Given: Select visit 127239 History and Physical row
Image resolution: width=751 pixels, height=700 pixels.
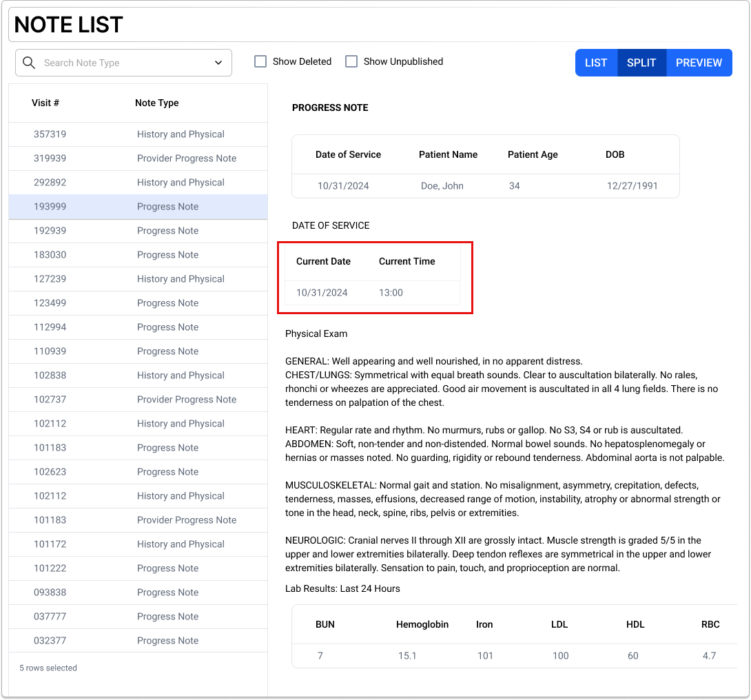Looking at the screenshot, I should pyautogui.click(x=138, y=279).
